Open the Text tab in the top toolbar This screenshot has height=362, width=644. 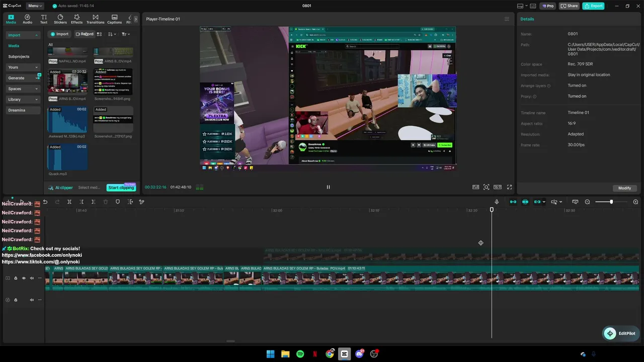44,19
